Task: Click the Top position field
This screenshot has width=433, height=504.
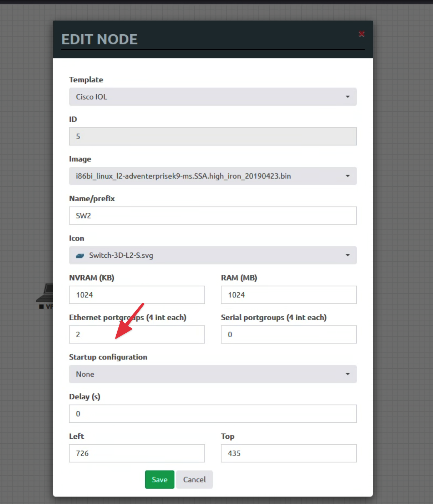Action: point(289,453)
